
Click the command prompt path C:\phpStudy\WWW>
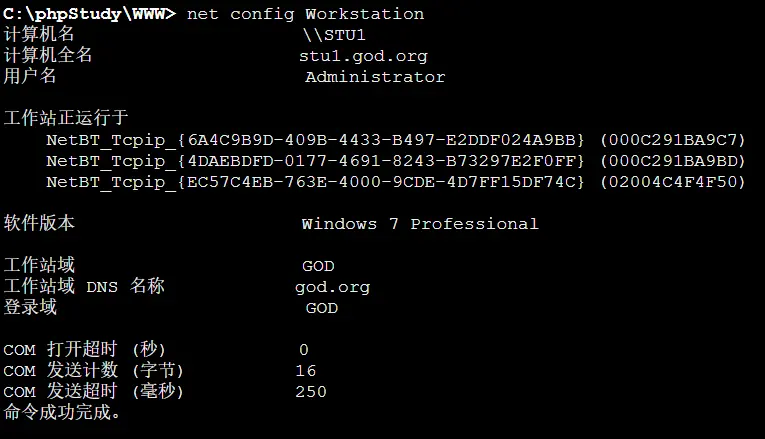(x=90, y=13)
